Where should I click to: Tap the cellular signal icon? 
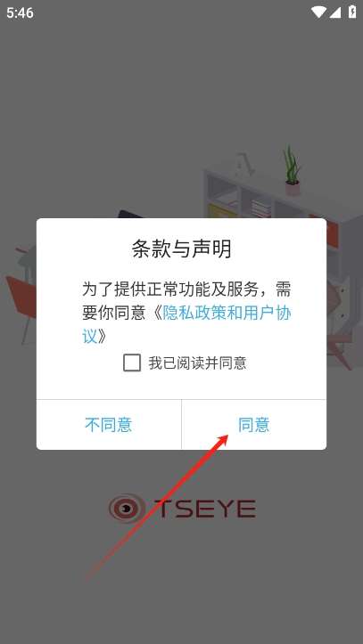pos(335,12)
